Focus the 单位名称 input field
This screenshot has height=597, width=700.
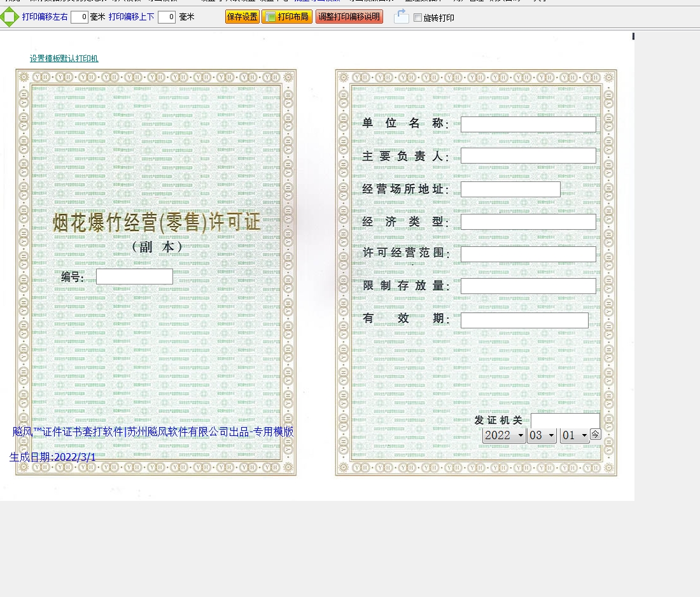(528, 124)
